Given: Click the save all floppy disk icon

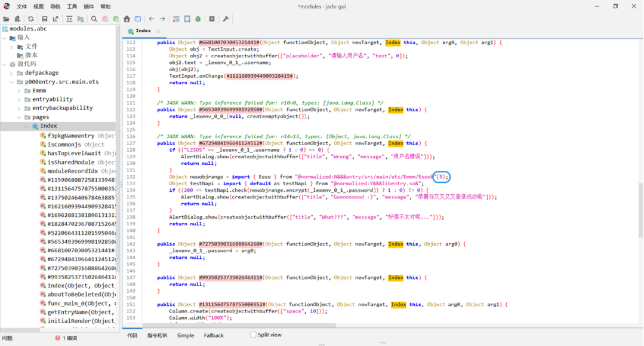Looking at the screenshot, I should coord(44,19).
